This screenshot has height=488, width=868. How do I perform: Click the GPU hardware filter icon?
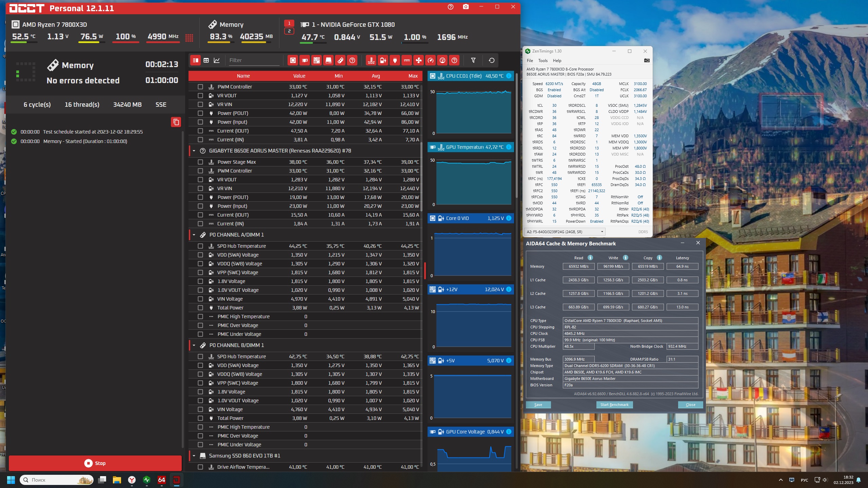click(305, 60)
